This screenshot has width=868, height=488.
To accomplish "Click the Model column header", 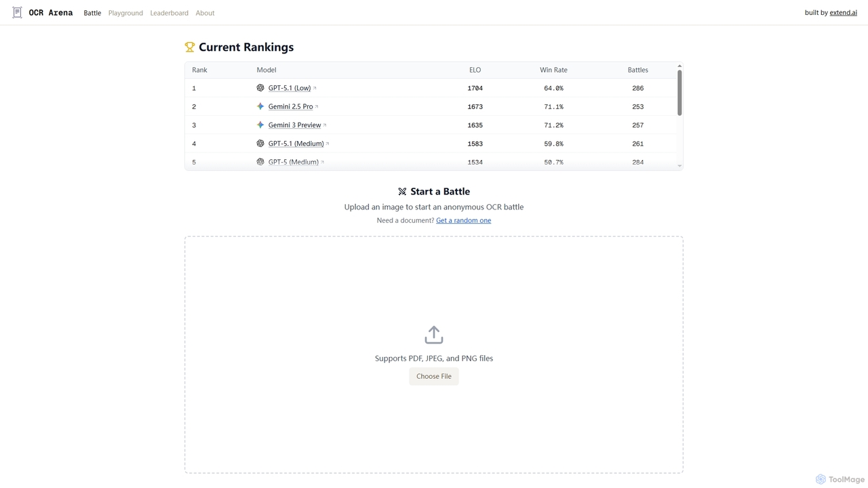I will (267, 70).
